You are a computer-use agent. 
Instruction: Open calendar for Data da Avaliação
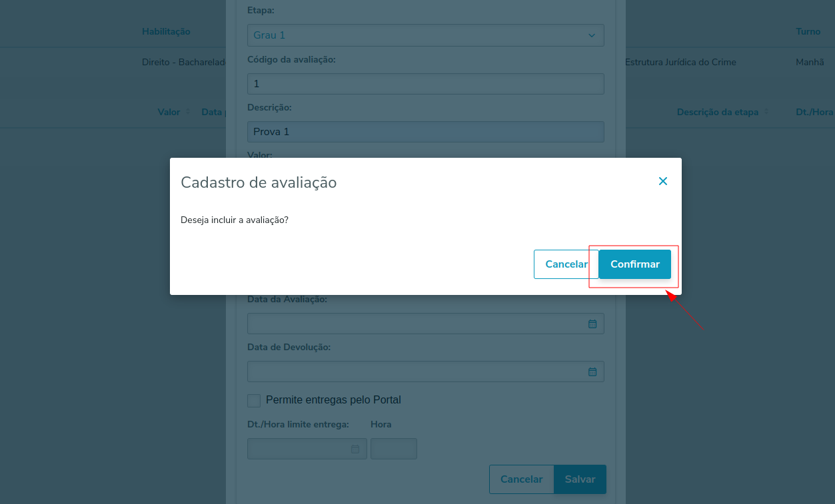tap(592, 324)
